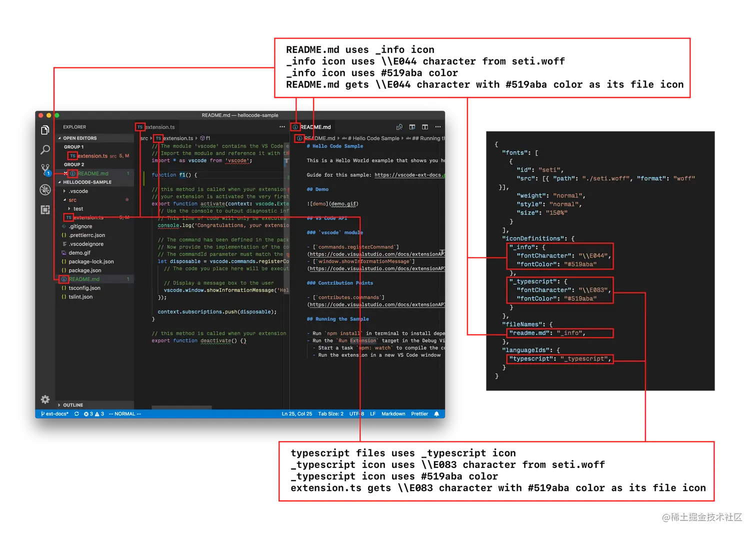Click LF line ending in status bar
Viewport: 756px width, 536px height.
(x=372, y=414)
